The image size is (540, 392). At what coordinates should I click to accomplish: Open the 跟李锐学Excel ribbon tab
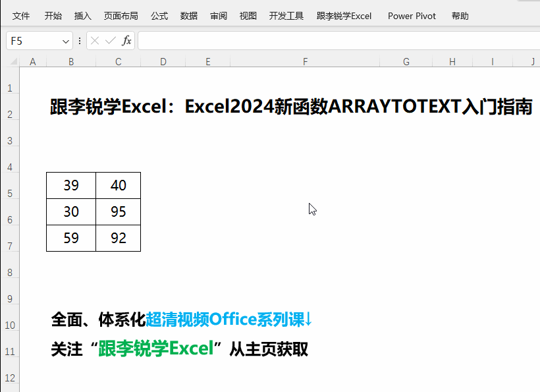tap(344, 16)
